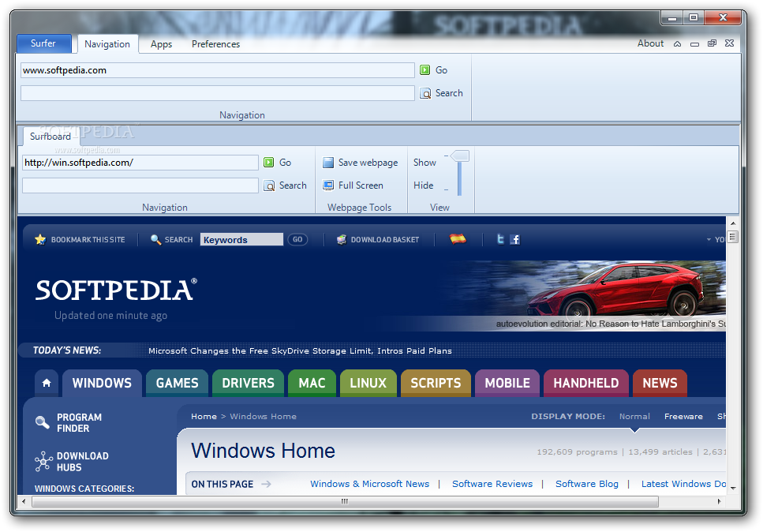Adjust the Show/Hide view slider handle
The image size is (763, 532).
click(460, 156)
